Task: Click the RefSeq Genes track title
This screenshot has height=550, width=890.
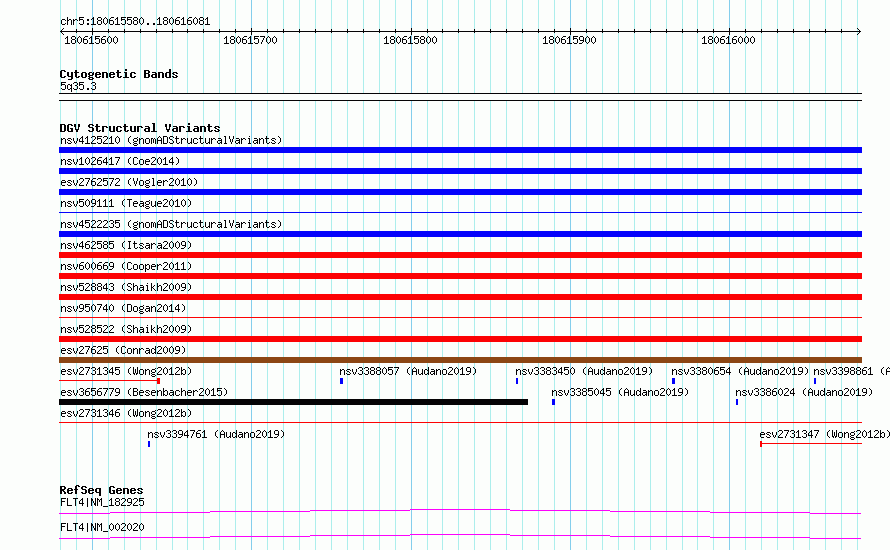Action: pyautogui.click(x=101, y=490)
